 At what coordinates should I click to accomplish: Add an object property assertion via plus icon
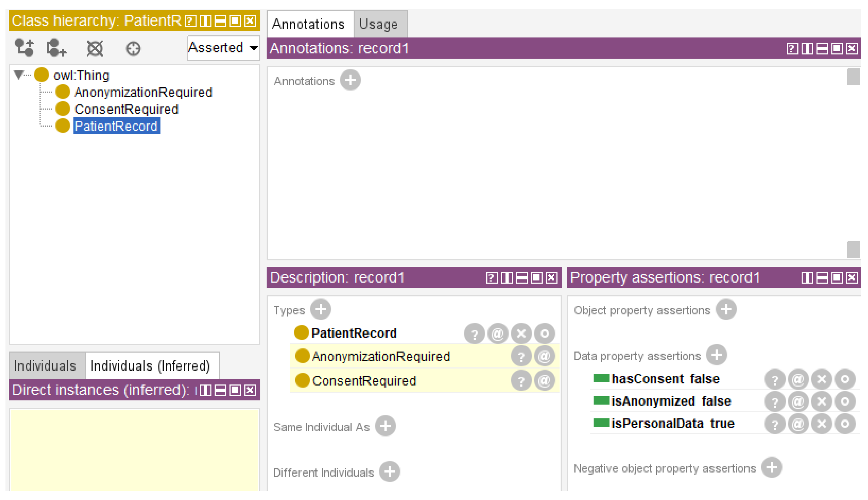(726, 309)
